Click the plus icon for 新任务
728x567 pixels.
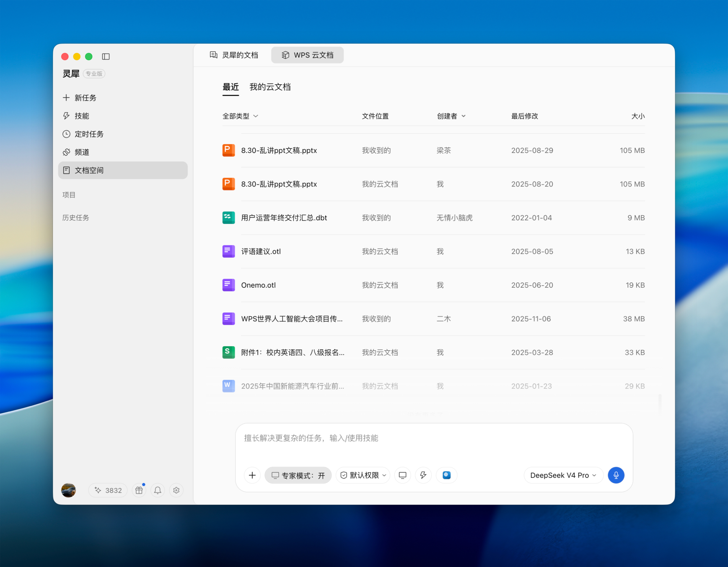click(66, 98)
